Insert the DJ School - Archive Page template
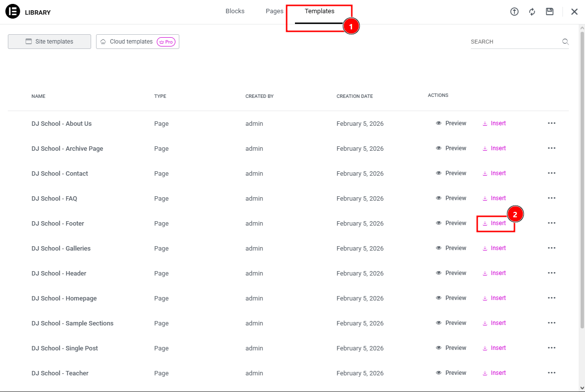The height and width of the screenshot is (392, 585). tap(494, 148)
